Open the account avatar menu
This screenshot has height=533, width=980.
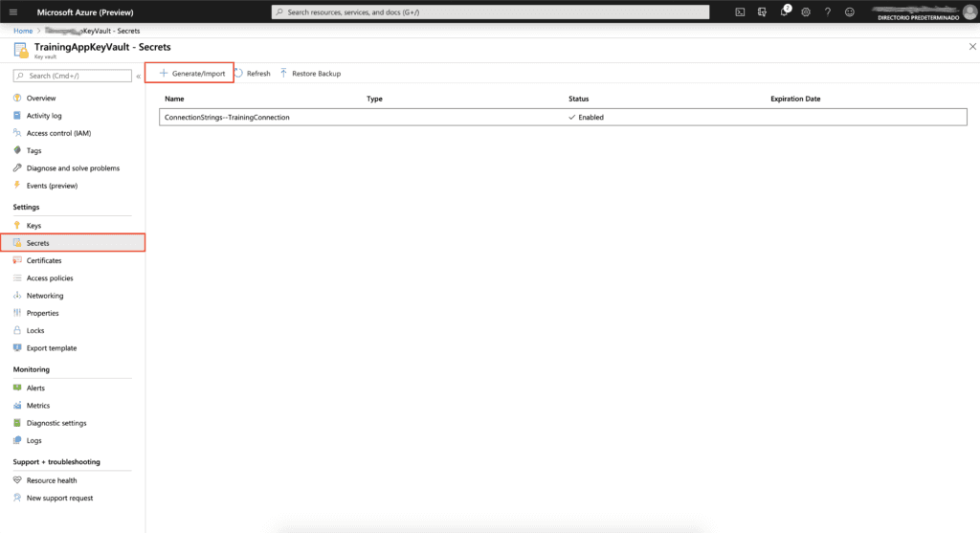point(969,11)
